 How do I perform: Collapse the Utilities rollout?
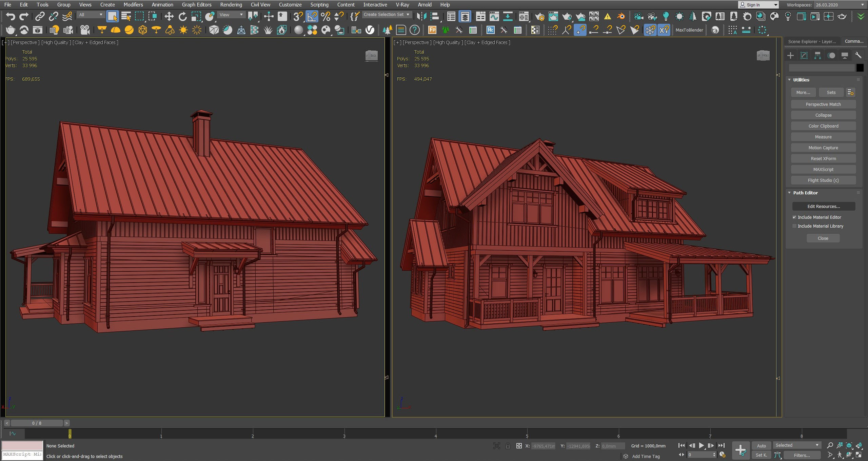(801, 80)
